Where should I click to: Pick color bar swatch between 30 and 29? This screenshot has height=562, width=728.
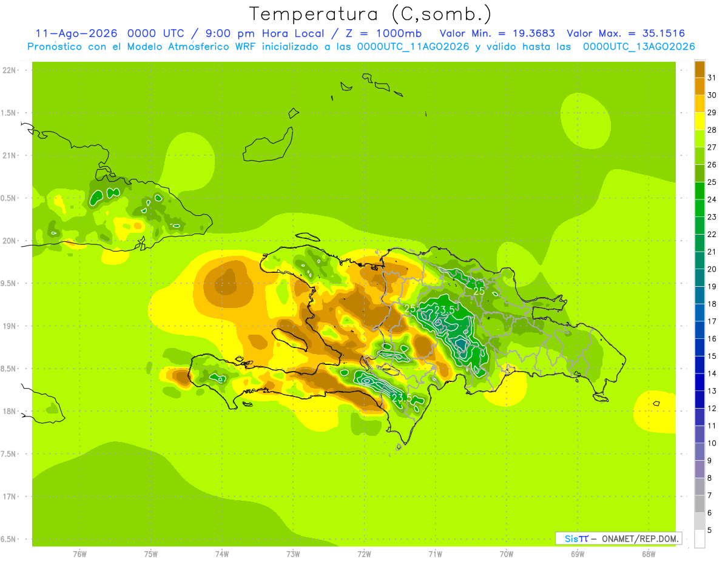(x=699, y=104)
